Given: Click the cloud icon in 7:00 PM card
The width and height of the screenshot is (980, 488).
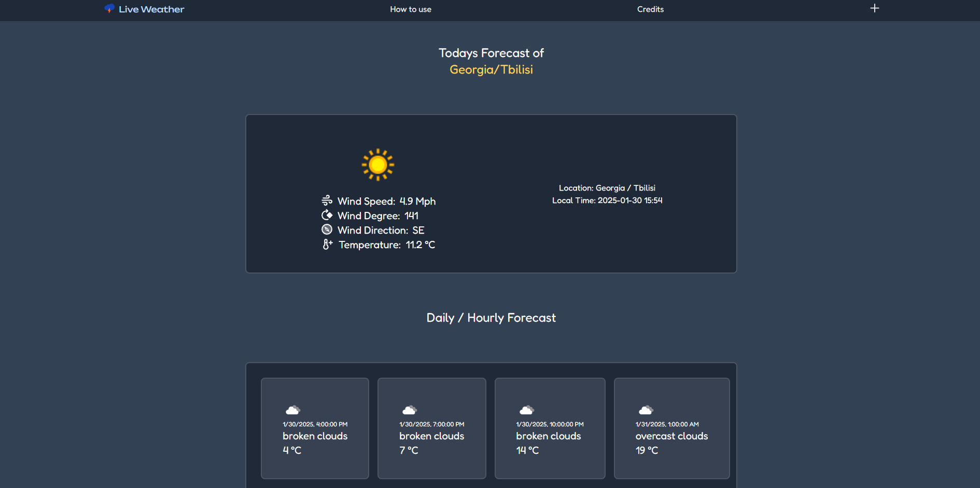Looking at the screenshot, I should pos(410,410).
